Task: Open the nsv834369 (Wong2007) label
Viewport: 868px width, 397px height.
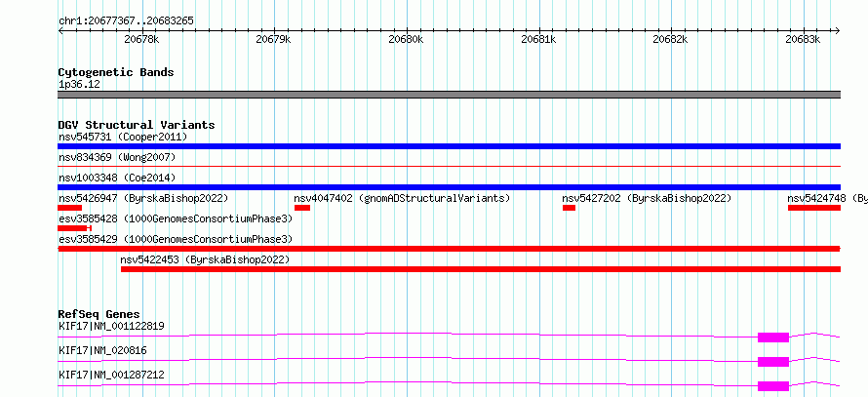Action: point(117,157)
